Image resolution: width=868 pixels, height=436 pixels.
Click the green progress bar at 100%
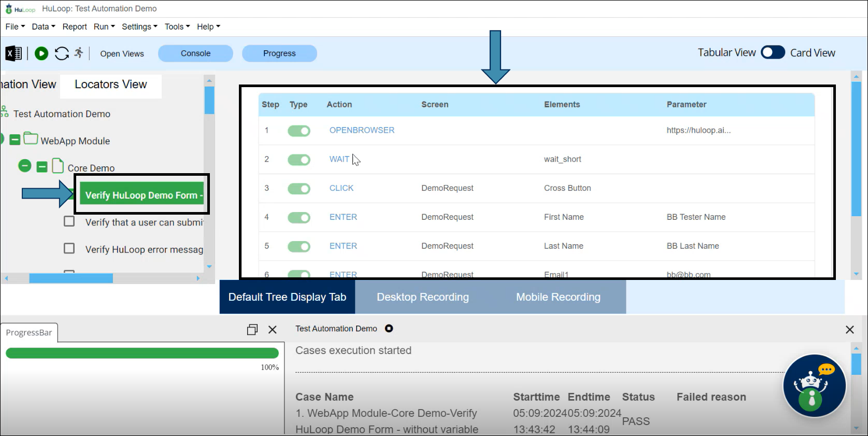click(x=142, y=354)
